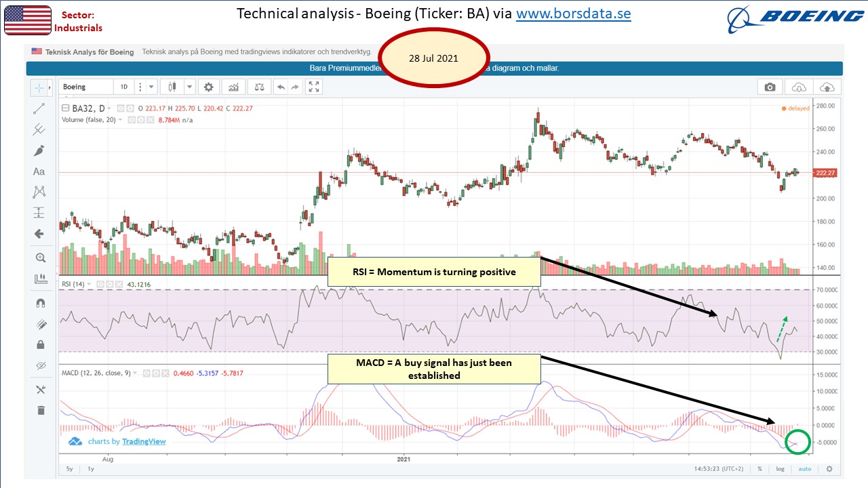Click the blue Premium members banner
Screen dimensions: 868x488
[x=434, y=68]
